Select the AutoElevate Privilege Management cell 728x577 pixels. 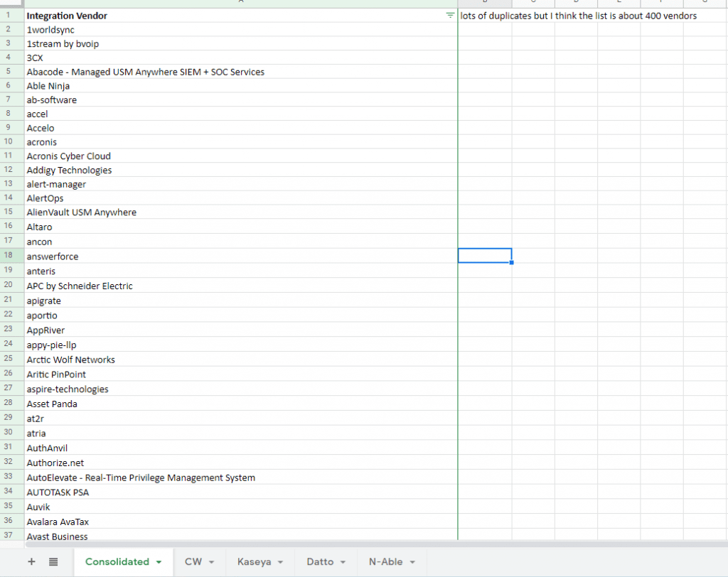click(241, 478)
